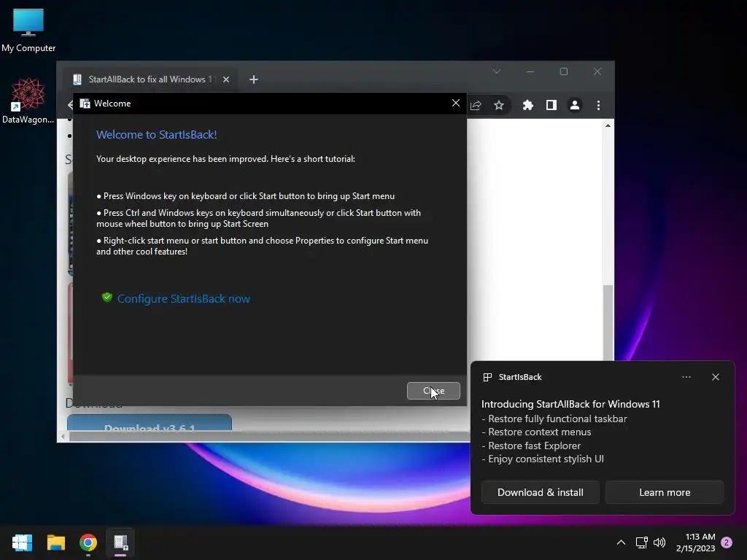
Task: Open clock showing 1:13 AM
Action: tap(695, 542)
